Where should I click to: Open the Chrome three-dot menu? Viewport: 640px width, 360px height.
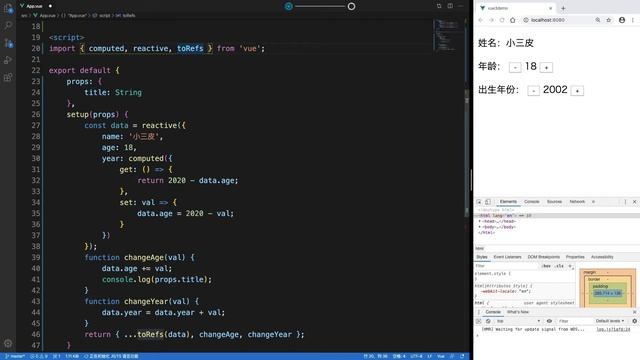[x=633, y=20]
